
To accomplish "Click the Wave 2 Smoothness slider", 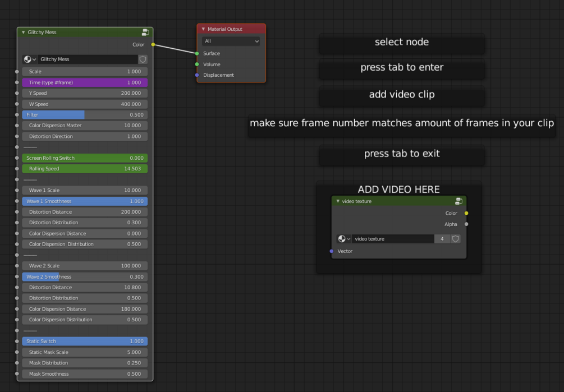I will pos(85,276).
